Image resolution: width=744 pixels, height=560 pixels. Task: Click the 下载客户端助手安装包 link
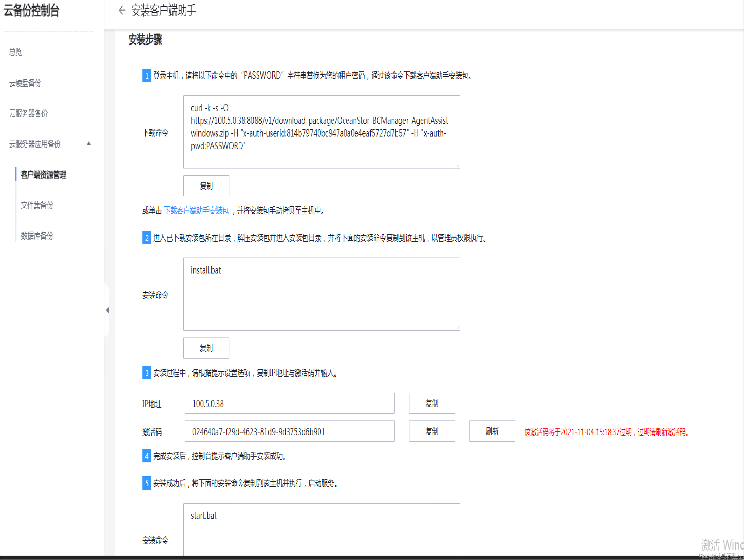click(x=196, y=210)
